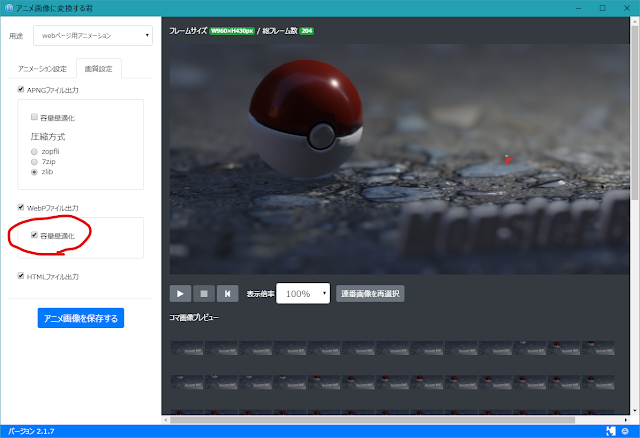Click the play animation button
Image resolution: width=640 pixels, height=438 pixels.
click(x=180, y=293)
